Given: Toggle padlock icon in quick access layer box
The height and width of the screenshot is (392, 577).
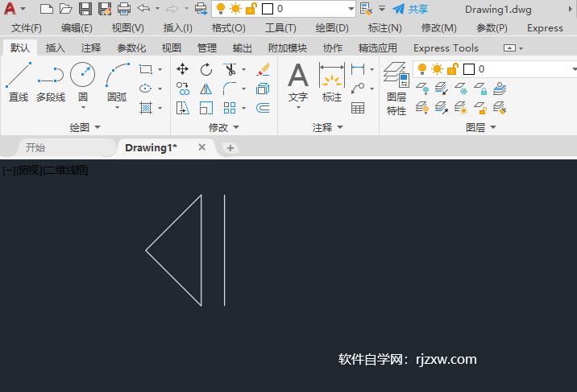Looking at the screenshot, I should pos(251,9).
